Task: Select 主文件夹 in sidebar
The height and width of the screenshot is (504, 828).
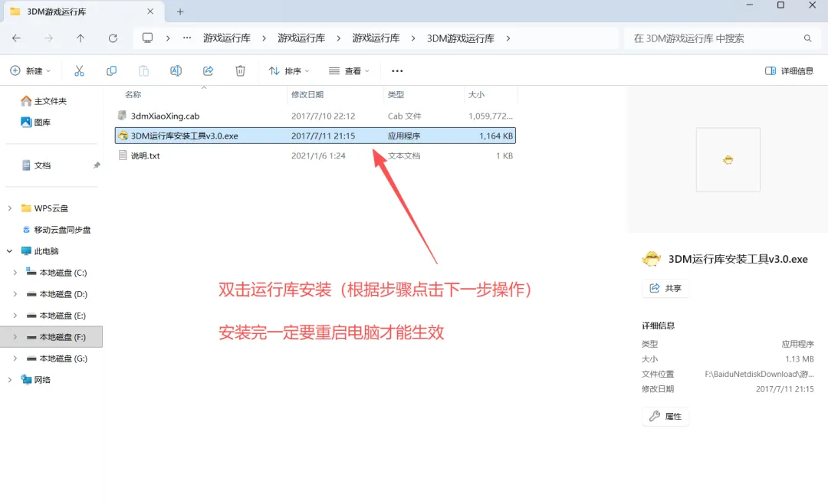Action: click(44, 101)
